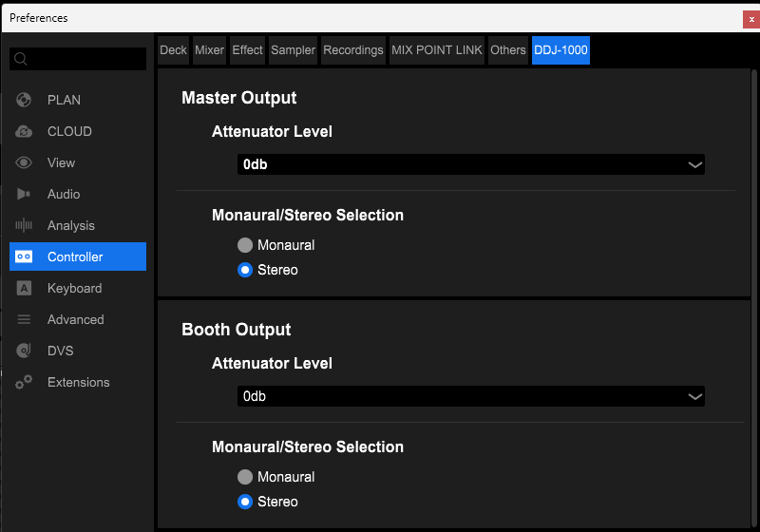
Task: Select the Keyboard icon in sidebar
Action: pyautogui.click(x=24, y=288)
